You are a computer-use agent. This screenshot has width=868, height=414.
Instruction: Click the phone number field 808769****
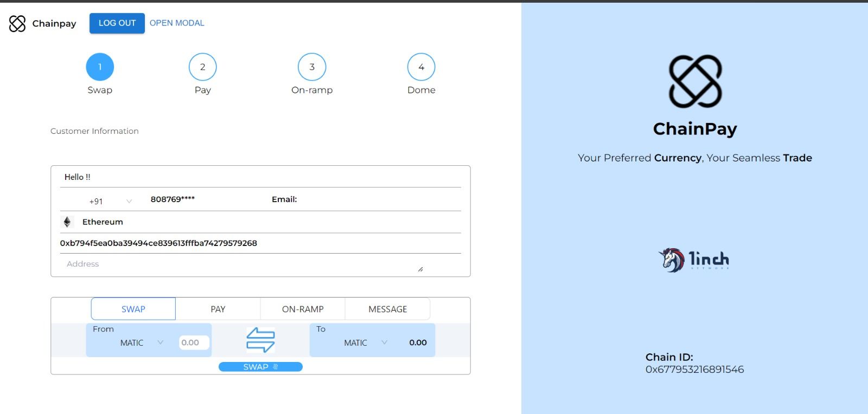pos(173,199)
